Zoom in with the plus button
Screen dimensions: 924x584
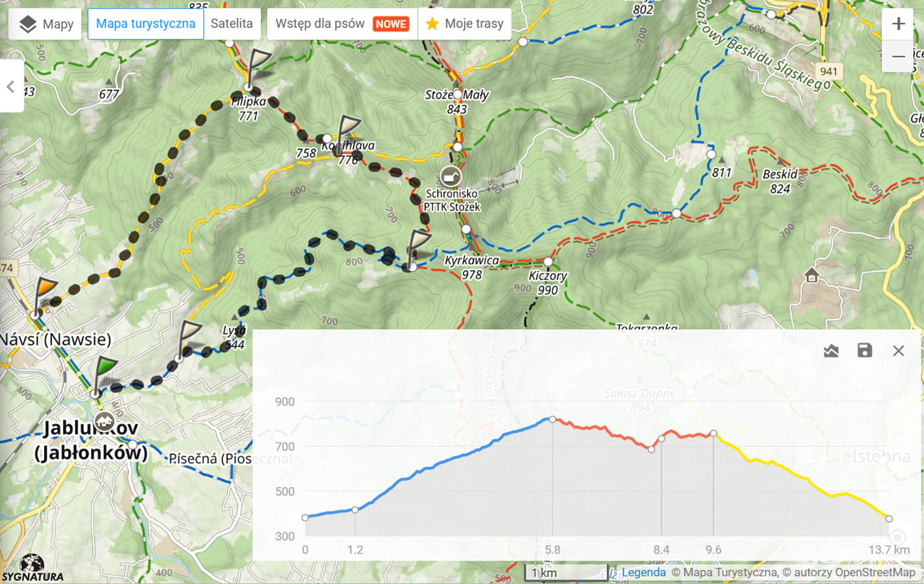coord(898,24)
